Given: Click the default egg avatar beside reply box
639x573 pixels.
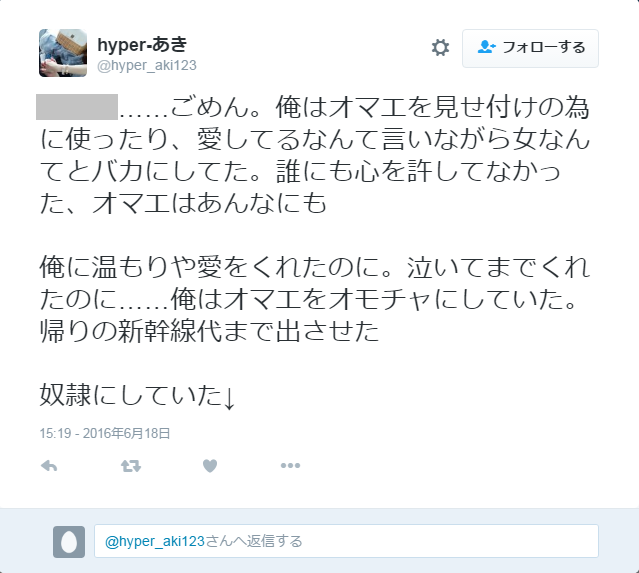Looking at the screenshot, I should (69, 542).
